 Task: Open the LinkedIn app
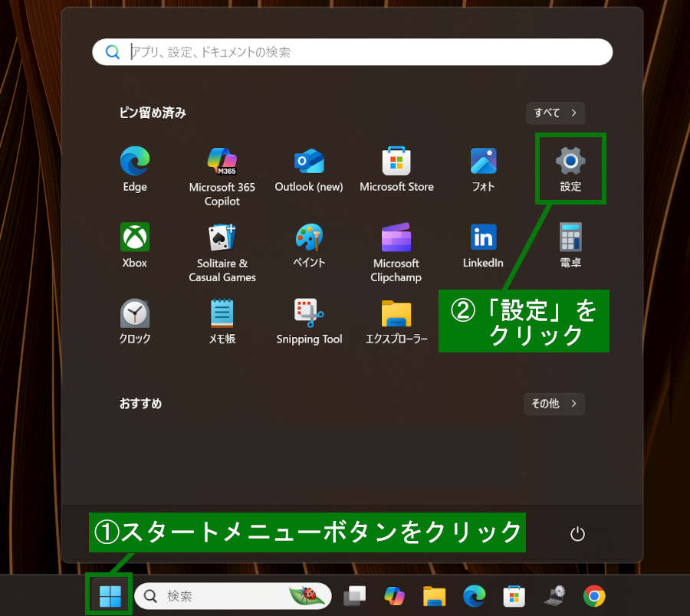pyautogui.click(x=483, y=245)
